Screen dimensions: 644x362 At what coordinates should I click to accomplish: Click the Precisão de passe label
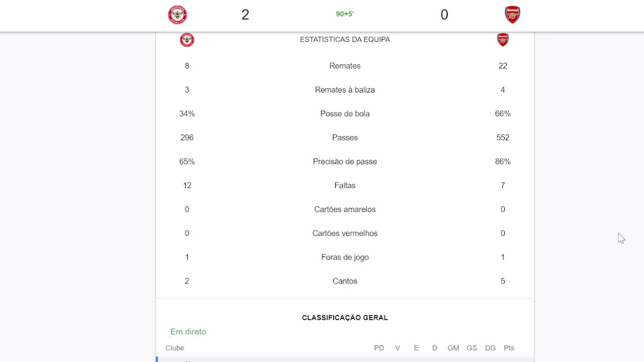[345, 161]
